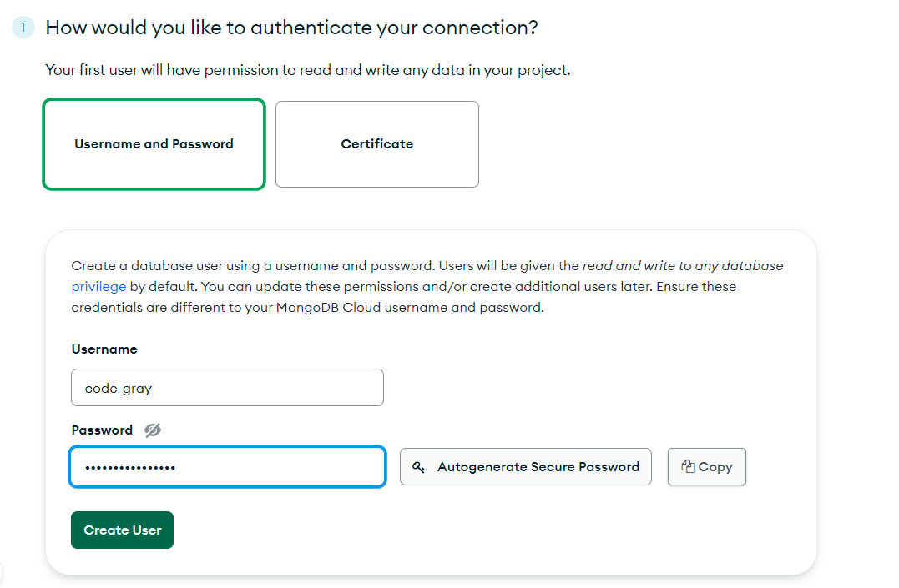
Task: Select Username and Password authentication option
Action: point(154,144)
